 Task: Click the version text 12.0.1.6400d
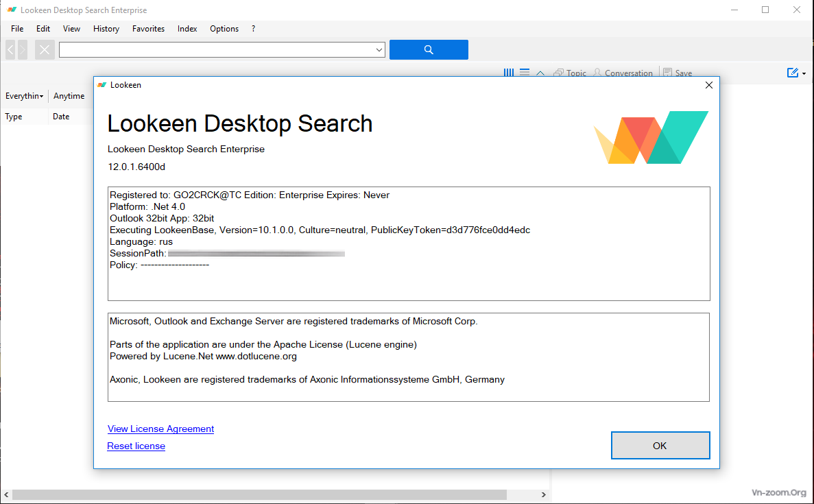[x=136, y=167]
